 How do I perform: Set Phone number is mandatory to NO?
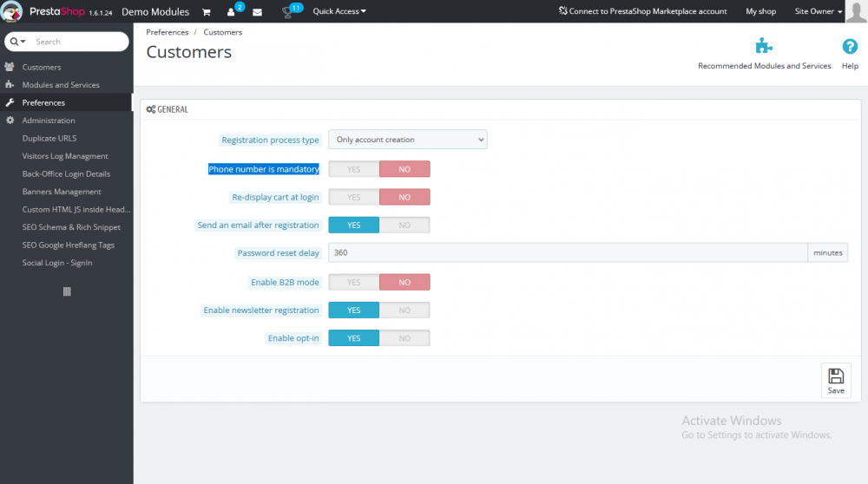404,169
